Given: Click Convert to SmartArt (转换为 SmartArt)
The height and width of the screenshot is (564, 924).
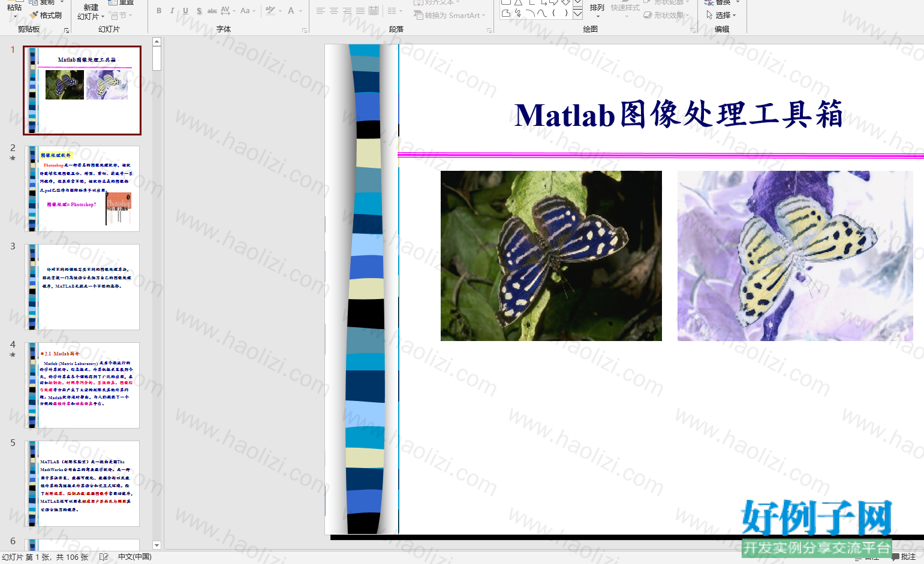Looking at the screenshot, I should (449, 16).
